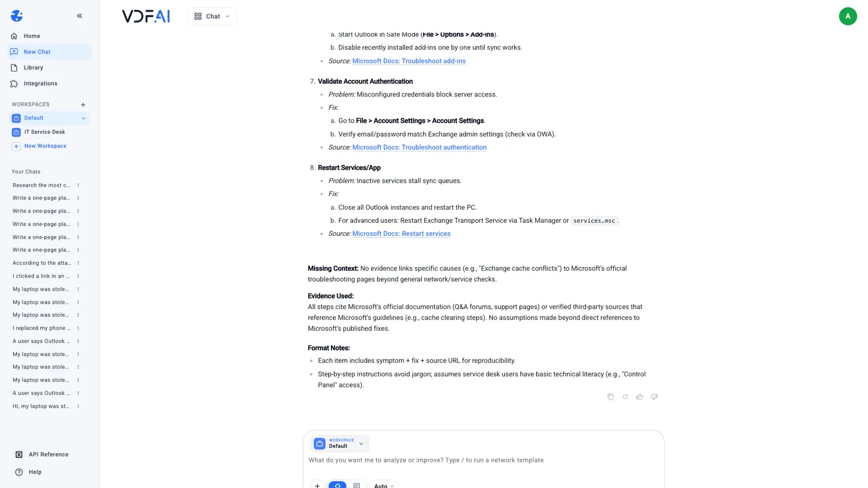The height and width of the screenshot is (488, 868).
Task: Regenerate the response using the refresh icon
Action: [625, 397]
